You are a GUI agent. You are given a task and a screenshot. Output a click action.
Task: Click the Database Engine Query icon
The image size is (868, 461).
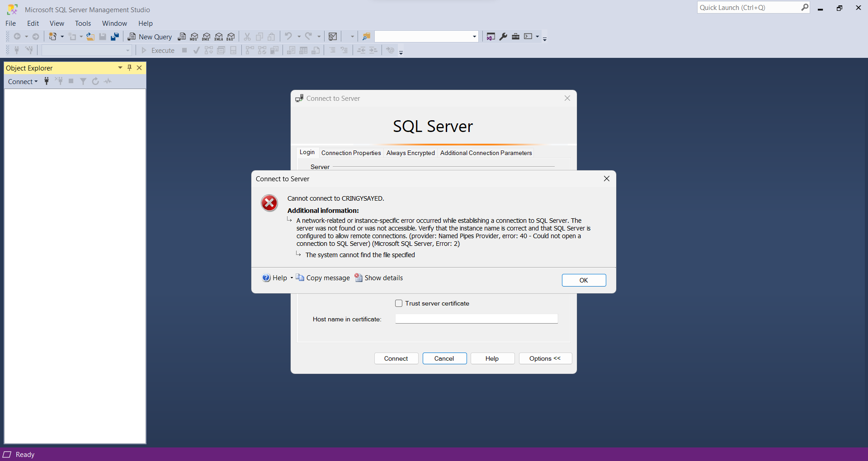pos(182,37)
